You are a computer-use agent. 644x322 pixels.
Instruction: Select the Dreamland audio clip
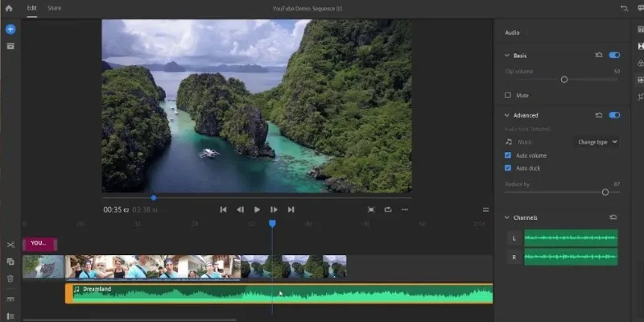point(279,294)
